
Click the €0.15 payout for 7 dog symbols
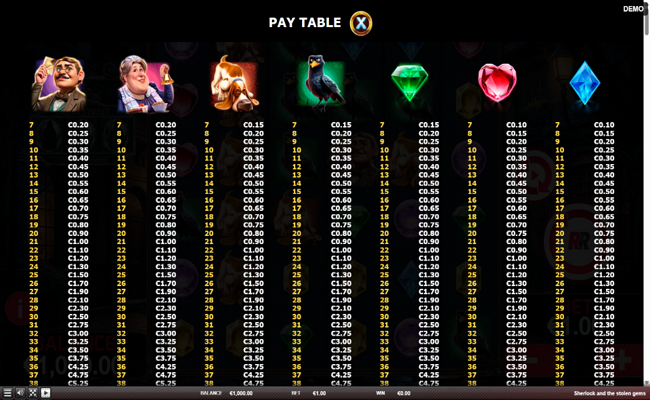click(253, 125)
